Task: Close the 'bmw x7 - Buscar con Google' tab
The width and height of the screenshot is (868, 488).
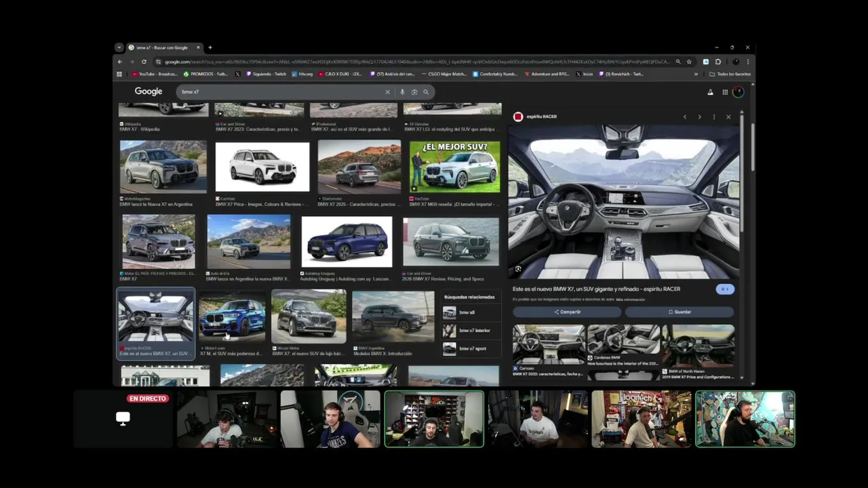Action: pos(199,47)
